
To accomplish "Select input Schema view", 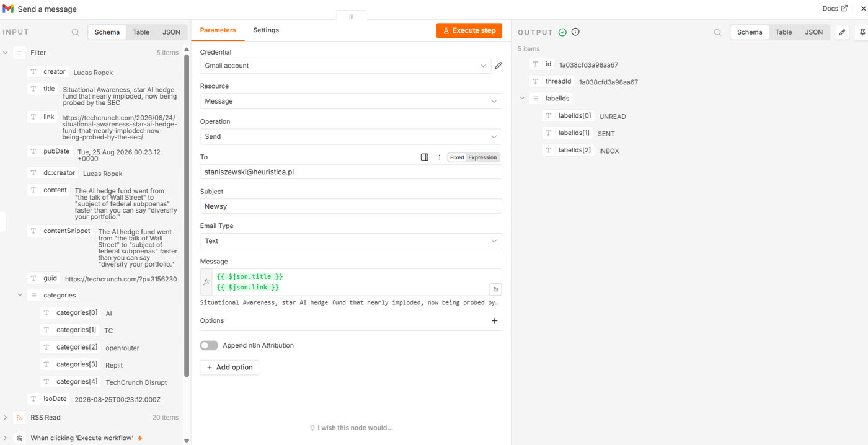I will click(x=107, y=32).
